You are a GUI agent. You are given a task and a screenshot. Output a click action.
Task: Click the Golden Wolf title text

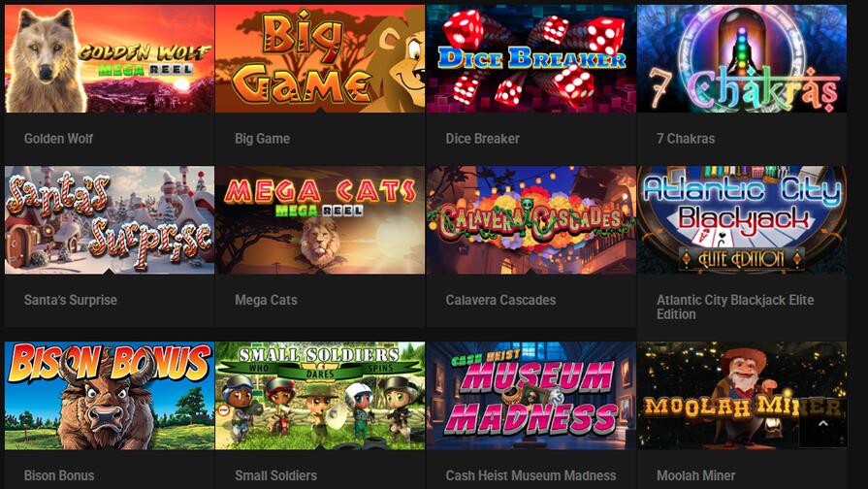point(58,139)
